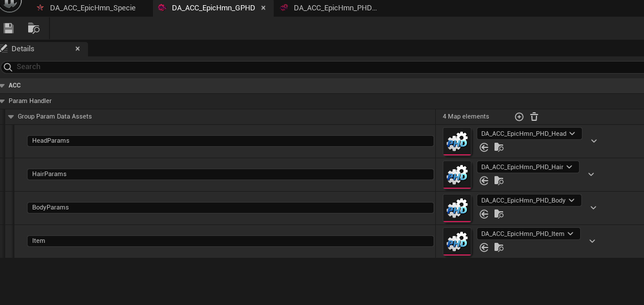Image resolution: width=644 pixels, height=305 pixels.
Task: Collapse the Param Handler section
Action: tap(2, 101)
